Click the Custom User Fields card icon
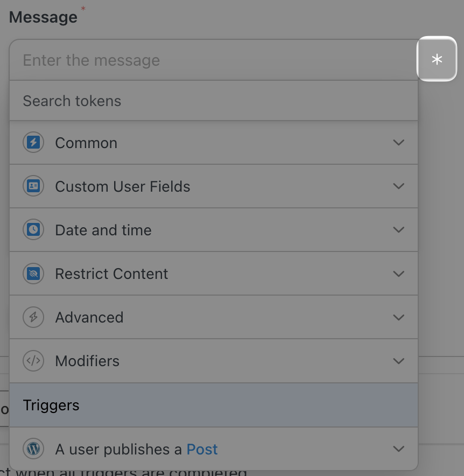This screenshot has height=476, width=464. click(x=33, y=186)
